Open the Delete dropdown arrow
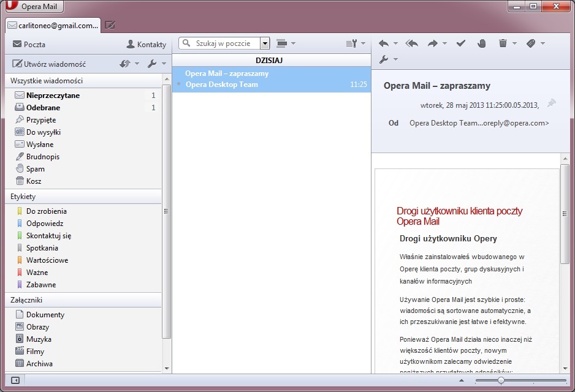Screen dimensions: 575x392 click(514, 43)
